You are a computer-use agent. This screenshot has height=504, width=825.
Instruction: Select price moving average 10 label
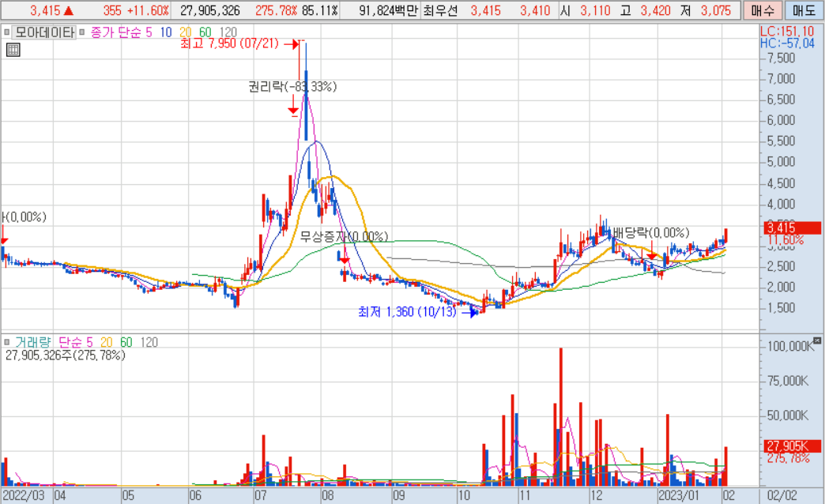coord(166,32)
